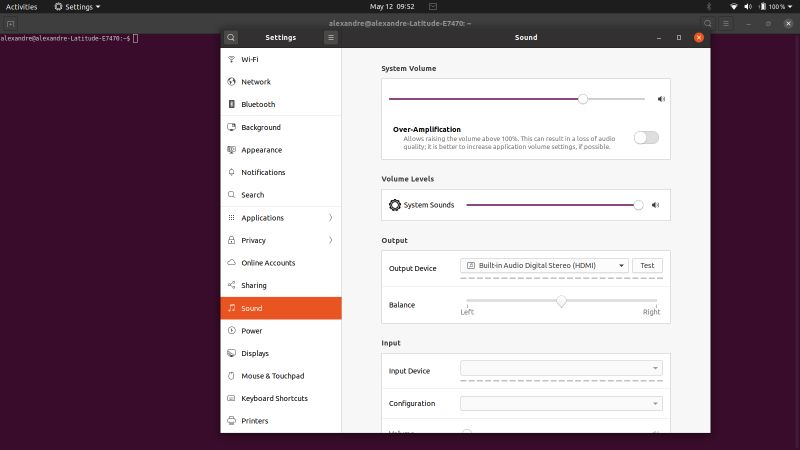
Task: Open the terminal window hamburger menu
Action: (726, 23)
